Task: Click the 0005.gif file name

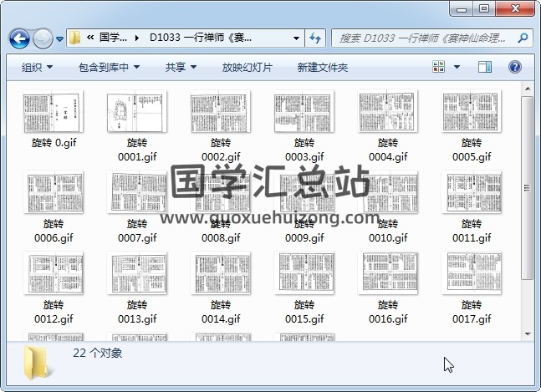Action: [x=472, y=157]
